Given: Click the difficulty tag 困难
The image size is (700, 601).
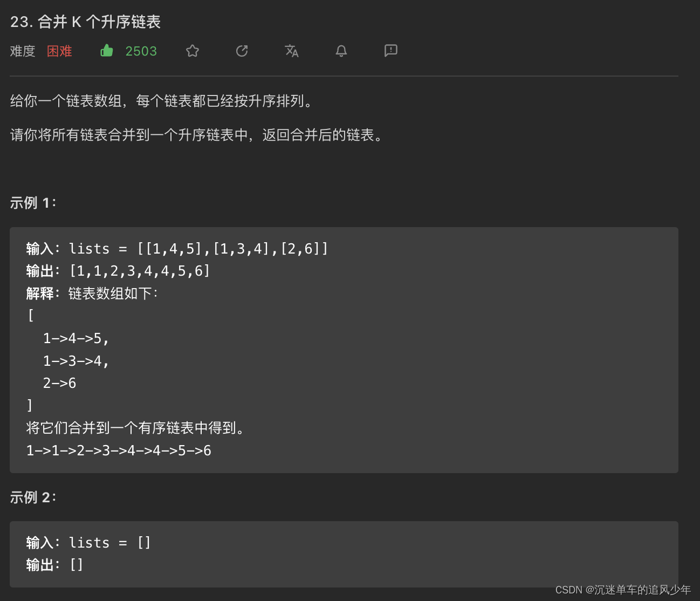Looking at the screenshot, I should [59, 51].
